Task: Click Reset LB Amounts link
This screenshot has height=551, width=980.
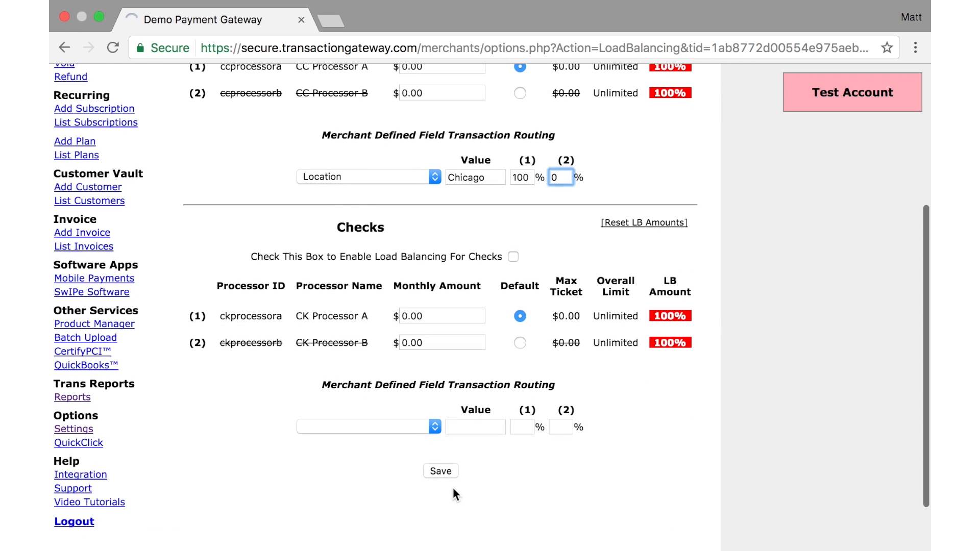Action: pos(644,222)
